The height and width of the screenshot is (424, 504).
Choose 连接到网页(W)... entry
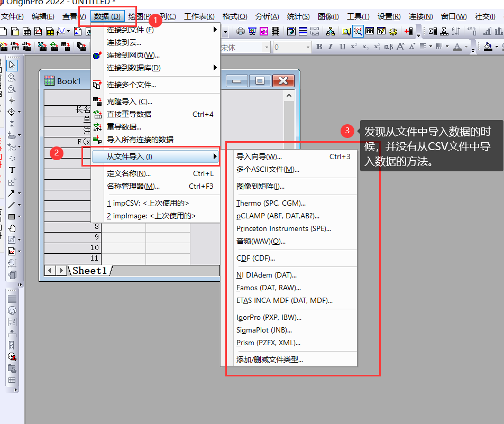pyautogui.click(x=155, y=56)
